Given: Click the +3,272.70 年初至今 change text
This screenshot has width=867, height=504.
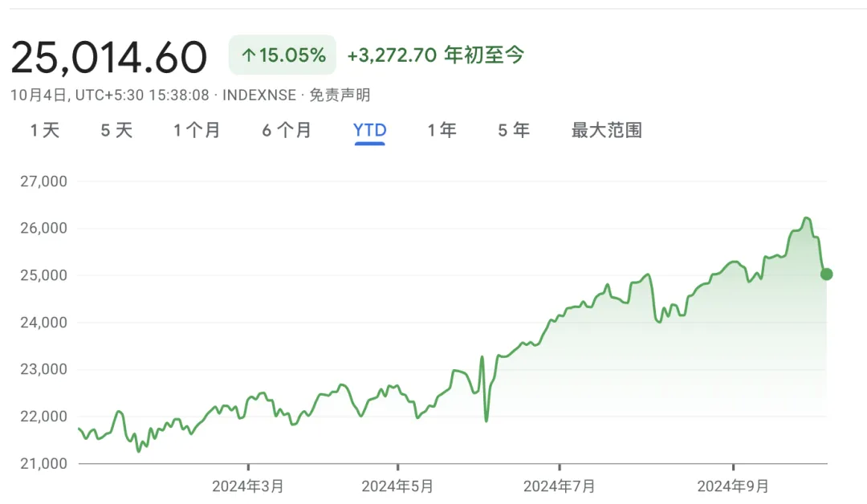Looking at the screenshot, I should [433, 55].
